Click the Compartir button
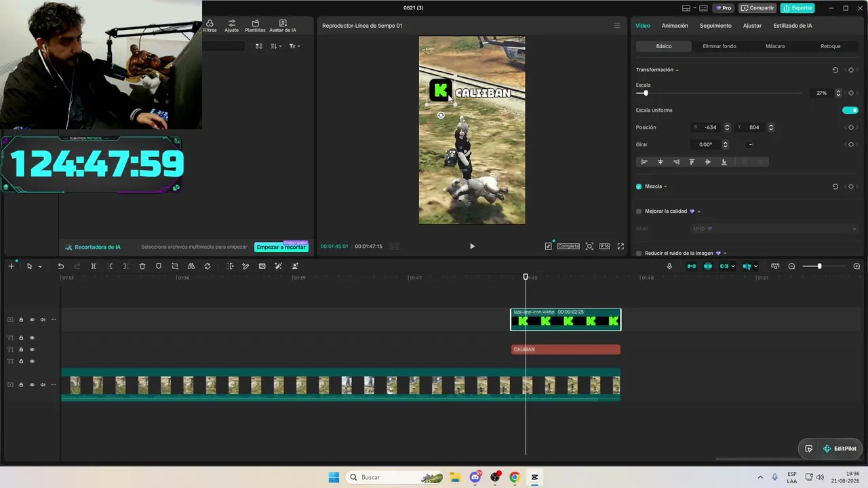 tap(757, 8)
